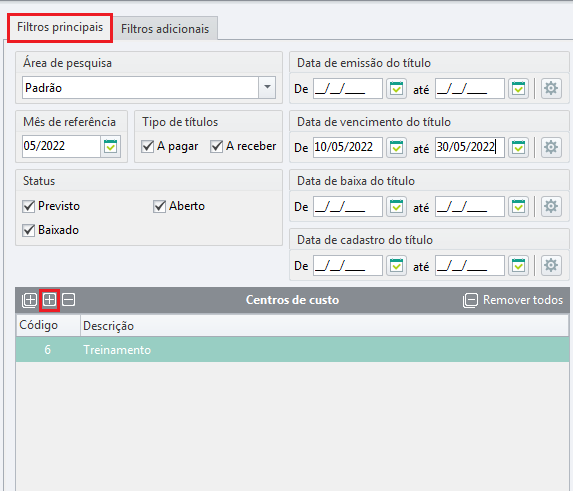This screenshot has height=491, width=573.
Task: Select the Filtros principais tab
Action: 60,27
